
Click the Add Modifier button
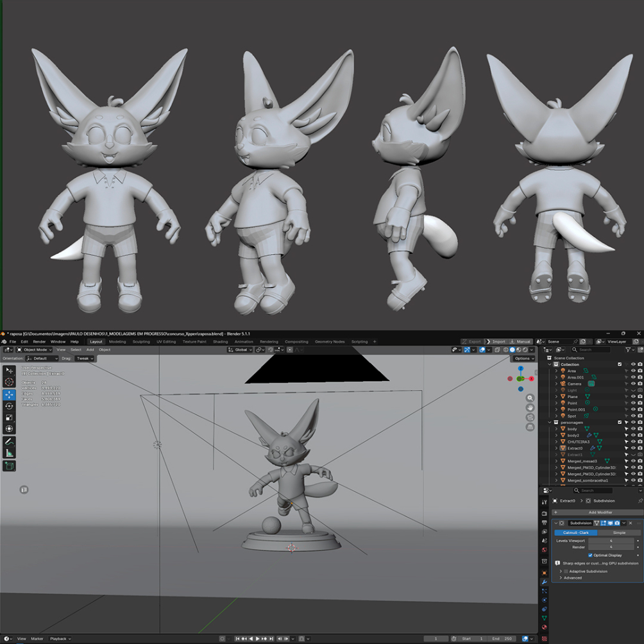click(x=597, y=512)
